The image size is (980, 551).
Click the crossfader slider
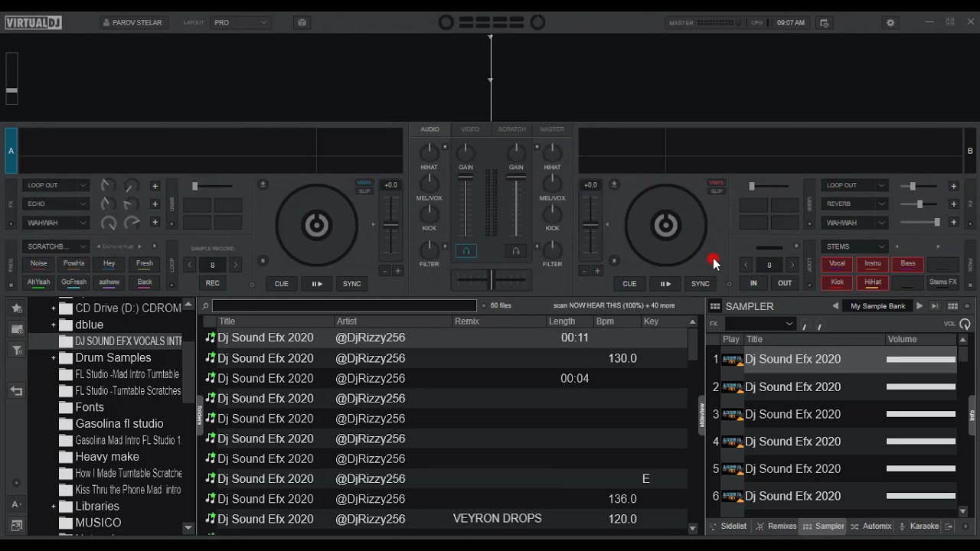[491, 279]
